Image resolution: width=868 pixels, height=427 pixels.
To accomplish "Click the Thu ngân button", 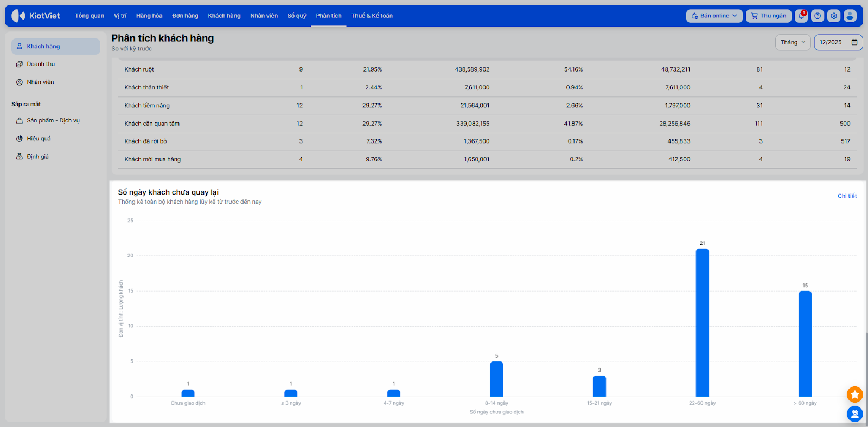I will click(x=769, y=16).
